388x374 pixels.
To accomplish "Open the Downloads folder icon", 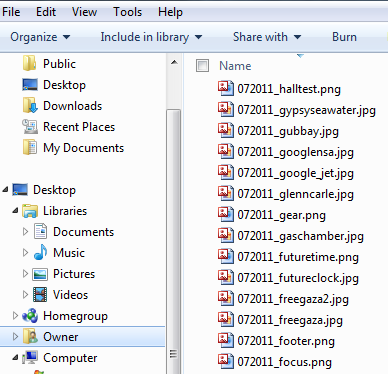I will 30,106.
